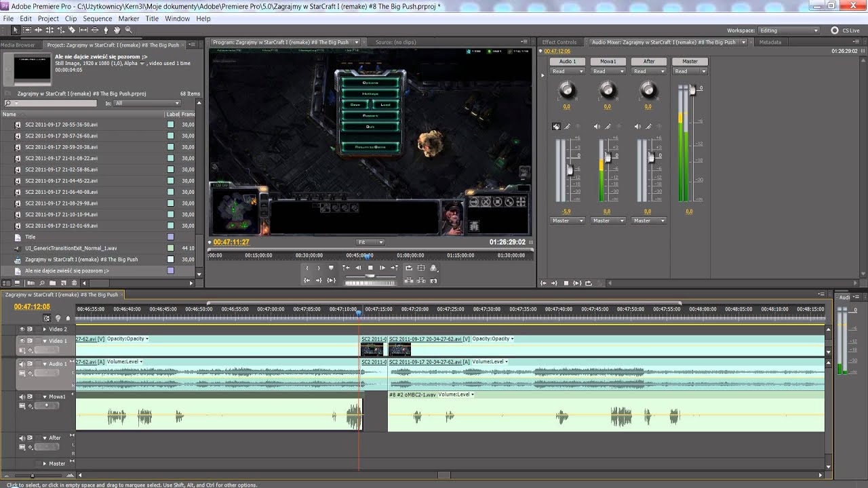Switch to the Metadata tab

(770, 42)
